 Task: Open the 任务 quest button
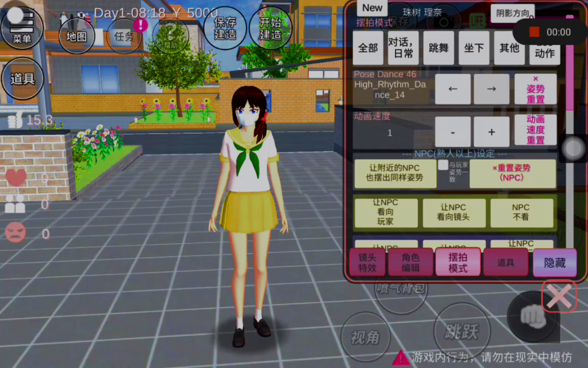pos(124,36)
